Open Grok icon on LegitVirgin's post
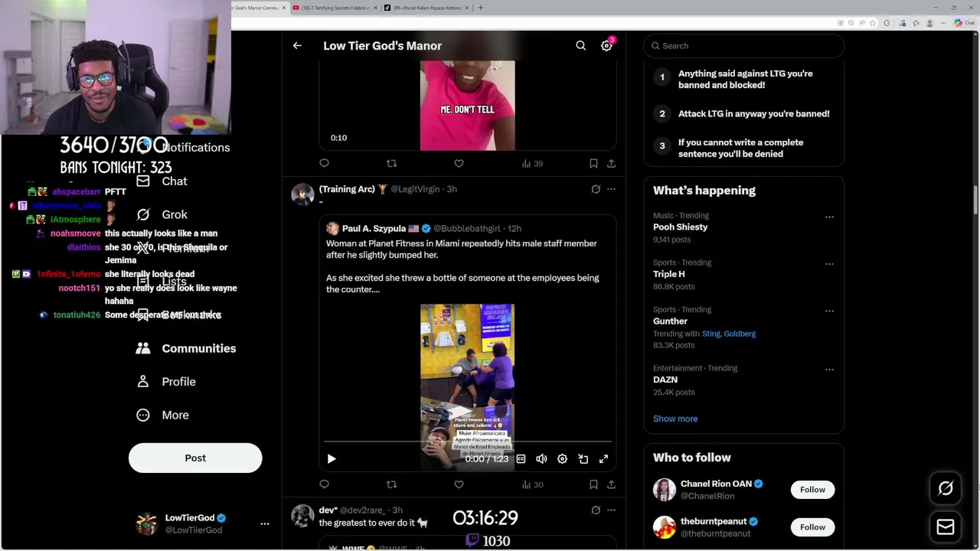 click(596, 189)
